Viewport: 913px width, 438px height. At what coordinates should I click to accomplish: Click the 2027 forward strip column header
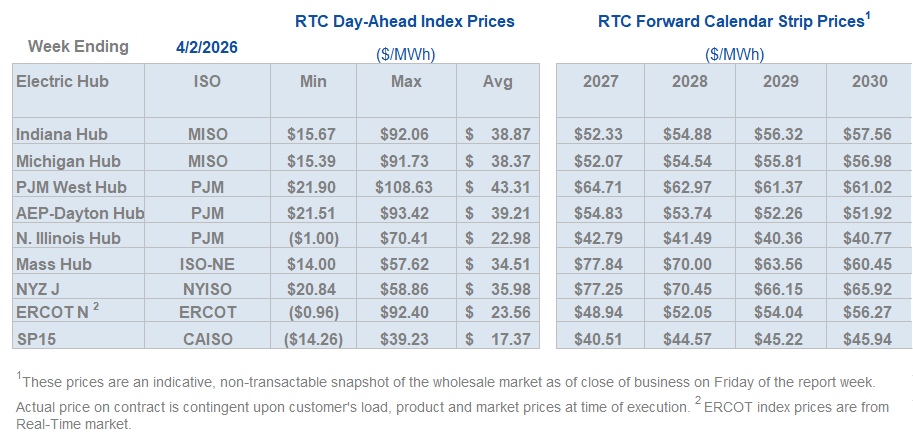[x=600, y=81]
